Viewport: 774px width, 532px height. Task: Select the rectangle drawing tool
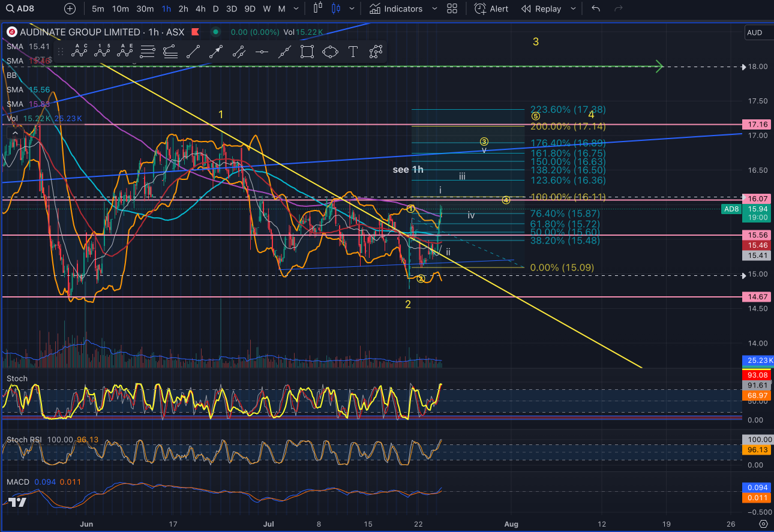coord(307,52)
